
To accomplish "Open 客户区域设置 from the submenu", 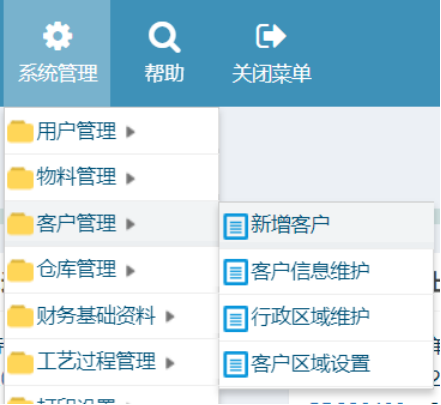I will [326, 364].
